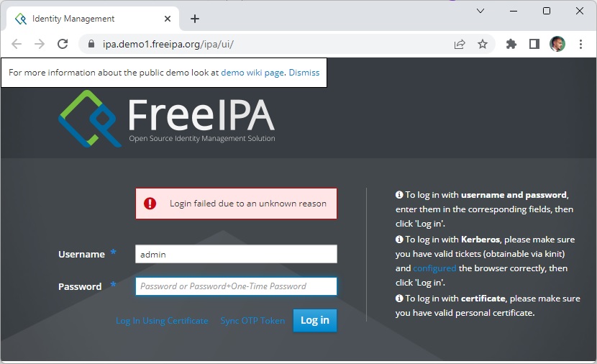Click 'Open Source Identity Management Solution' tagline
This screenshot has height=364, width=597.
[x=202, y=138]
